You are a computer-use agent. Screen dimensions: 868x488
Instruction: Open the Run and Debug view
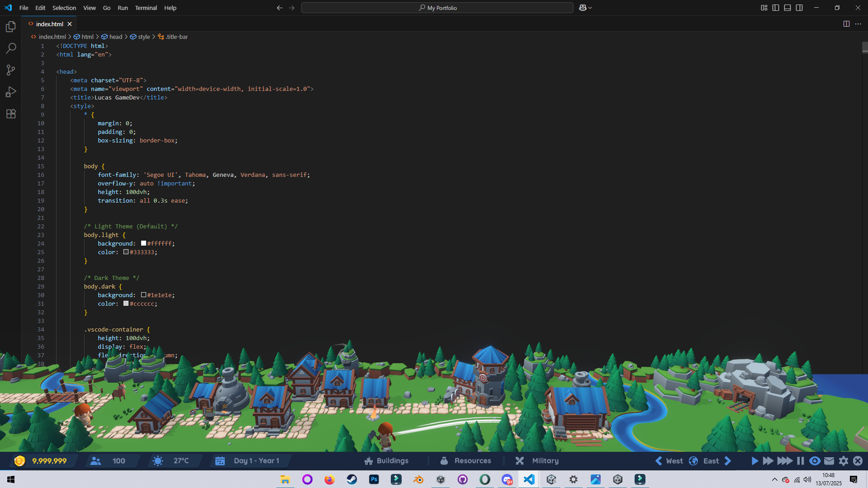[11, 92]
